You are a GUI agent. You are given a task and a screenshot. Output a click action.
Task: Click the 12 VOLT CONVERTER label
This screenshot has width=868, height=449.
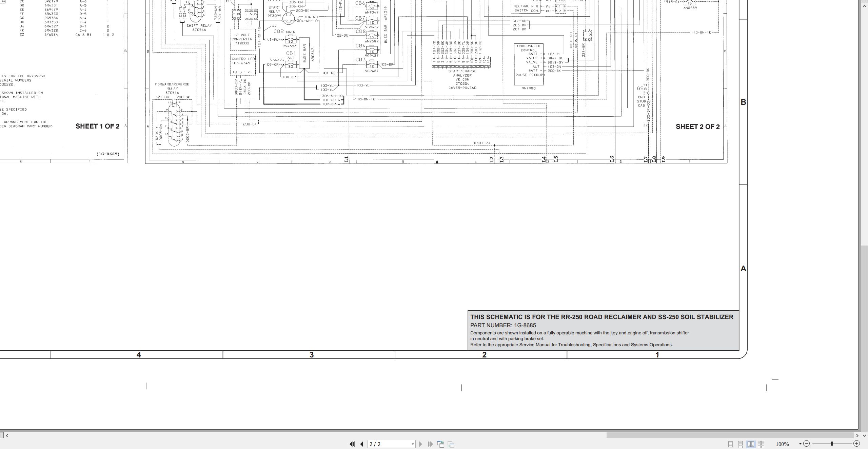tap(242, 37)
